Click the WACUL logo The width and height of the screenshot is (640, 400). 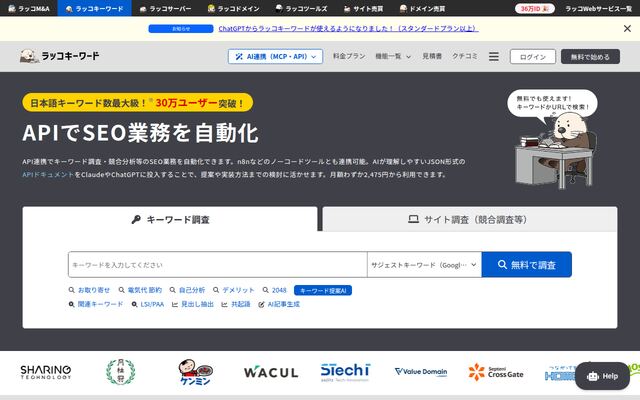point(271,372)
